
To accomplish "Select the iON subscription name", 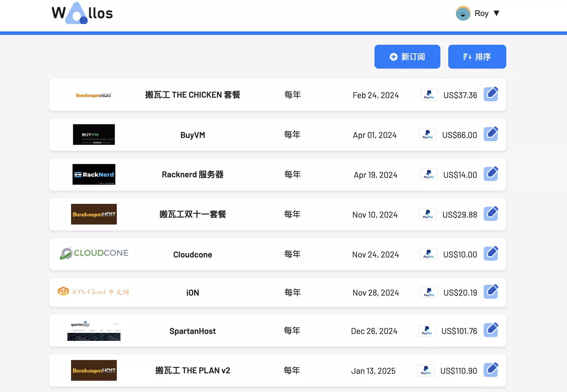I will pos(193,292).
